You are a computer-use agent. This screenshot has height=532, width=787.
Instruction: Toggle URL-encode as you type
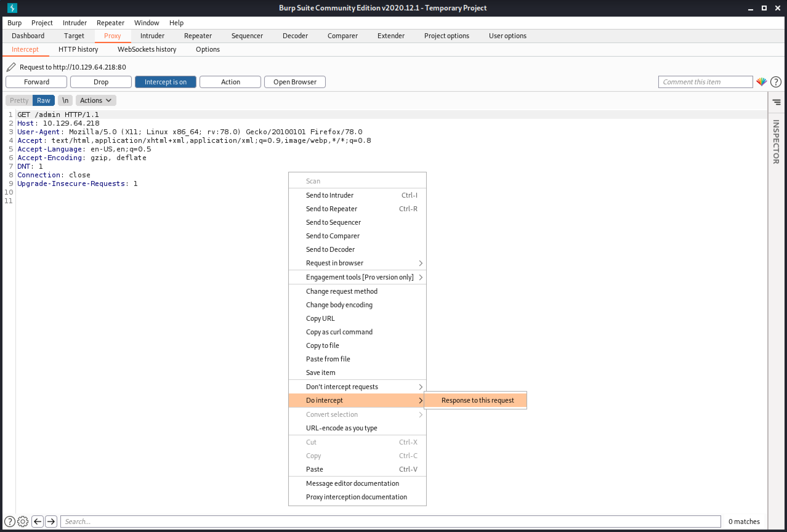point(357,428)
